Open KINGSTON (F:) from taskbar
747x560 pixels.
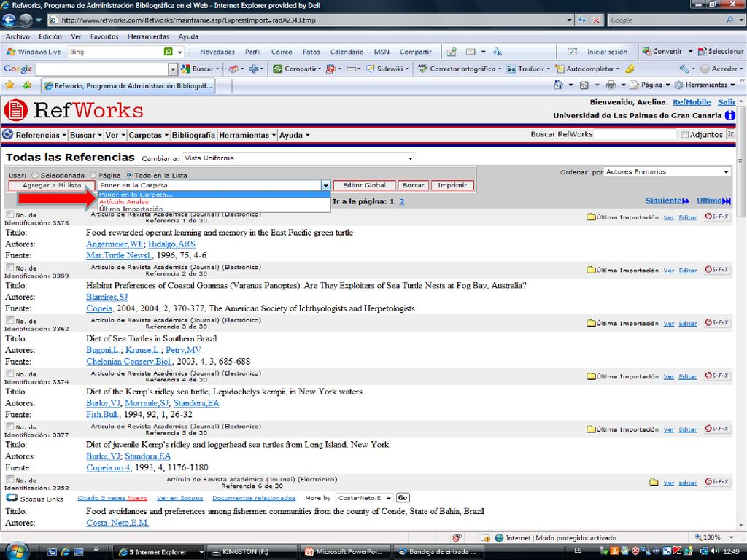tap(251, 552)
